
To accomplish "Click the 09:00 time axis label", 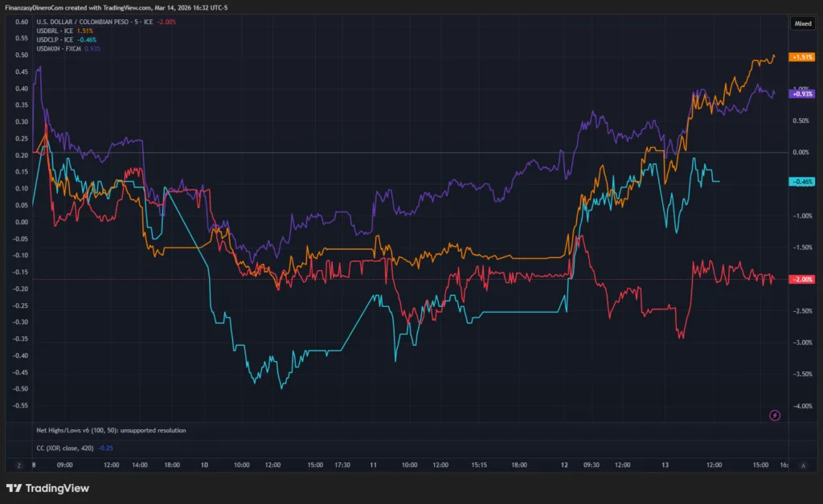I will point(65,465).
